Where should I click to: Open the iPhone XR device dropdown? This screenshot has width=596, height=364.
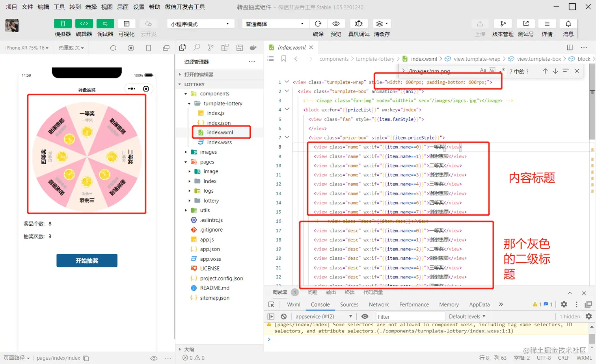coord(27,48)
